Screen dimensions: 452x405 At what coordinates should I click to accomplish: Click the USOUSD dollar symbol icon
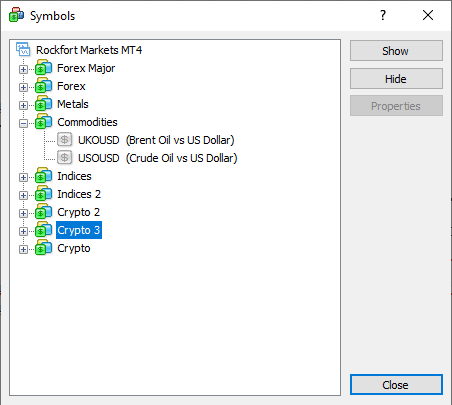(x=64, y=158)
